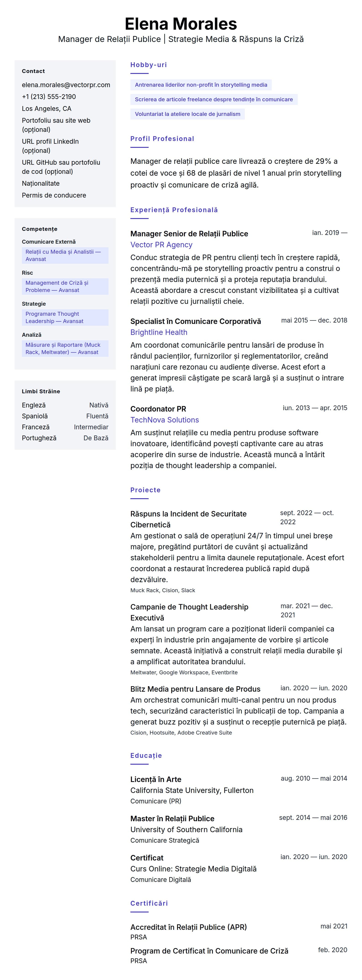
Task: Click the 'Blitz Media pentru Lansare de Produs' project
Action: coord(195,689)
